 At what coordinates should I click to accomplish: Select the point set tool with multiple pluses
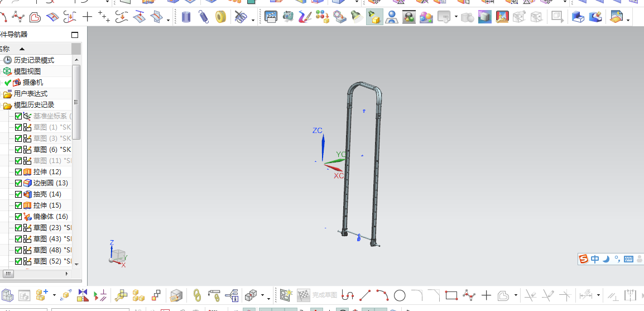pos(104,17)
